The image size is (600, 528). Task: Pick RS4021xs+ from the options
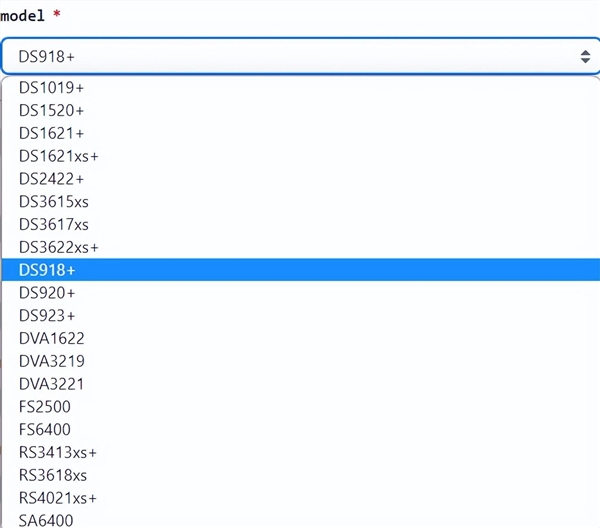(301, 498)
